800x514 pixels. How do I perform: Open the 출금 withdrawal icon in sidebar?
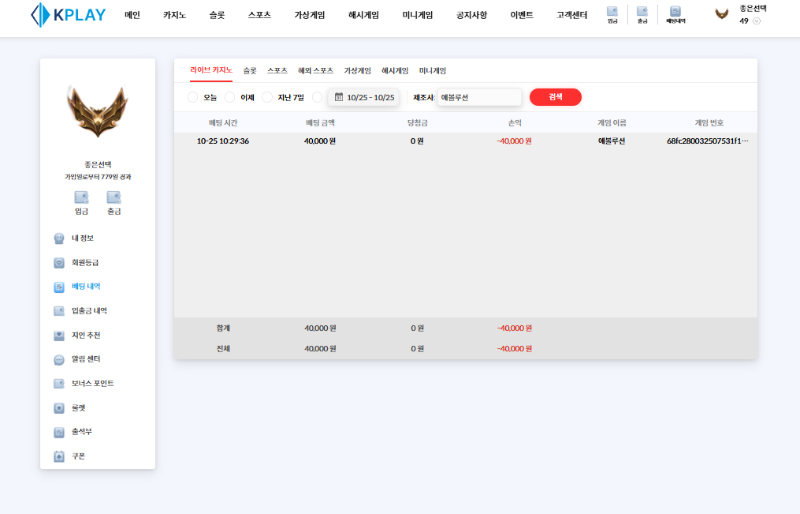coord(114,197)
